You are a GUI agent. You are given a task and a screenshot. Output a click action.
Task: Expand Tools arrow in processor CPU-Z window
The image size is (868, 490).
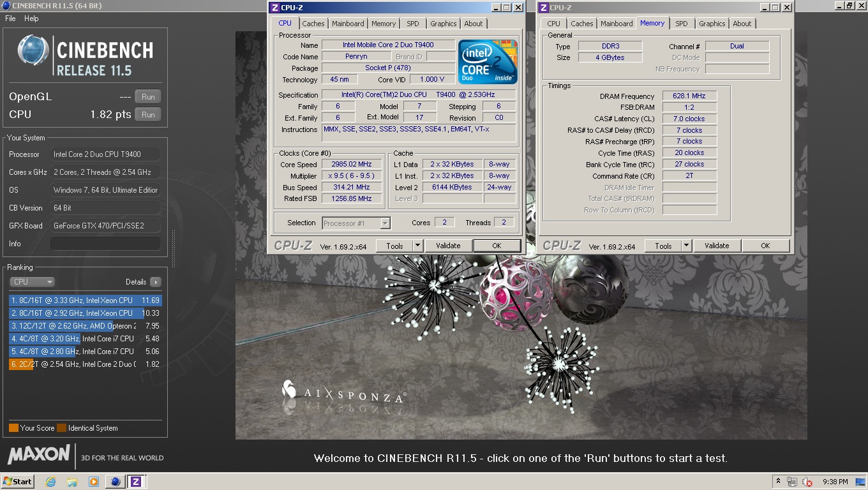(417, 246)
